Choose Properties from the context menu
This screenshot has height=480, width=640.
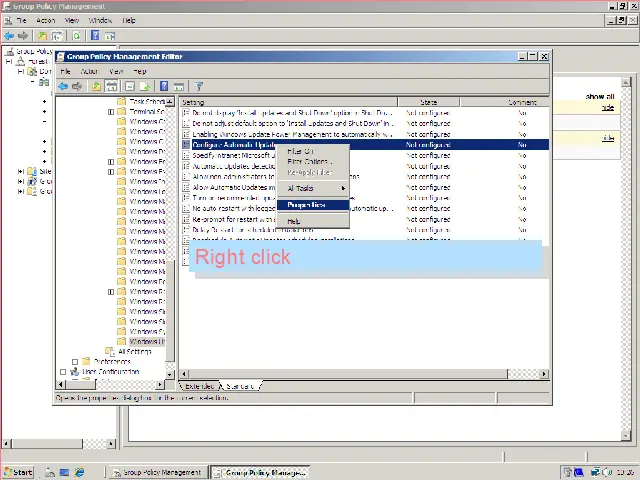(313, 205)
